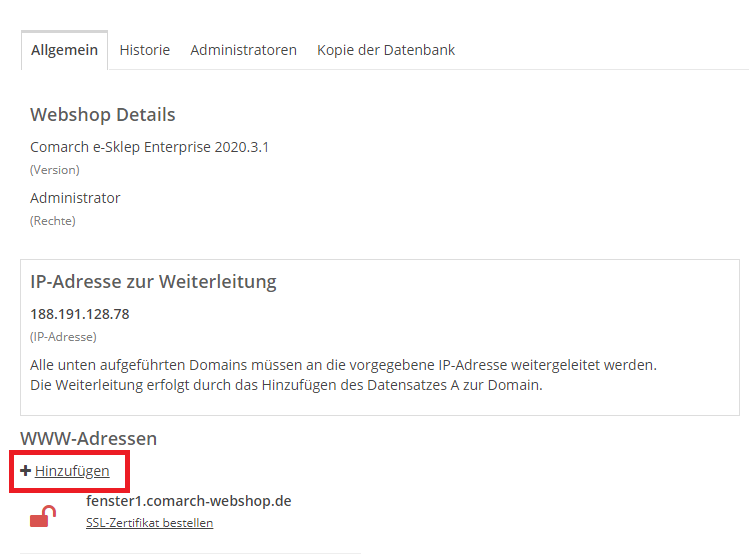Click the (Version) label
Viewport: 749px width, 556px height.
click(x=55, y=170)
